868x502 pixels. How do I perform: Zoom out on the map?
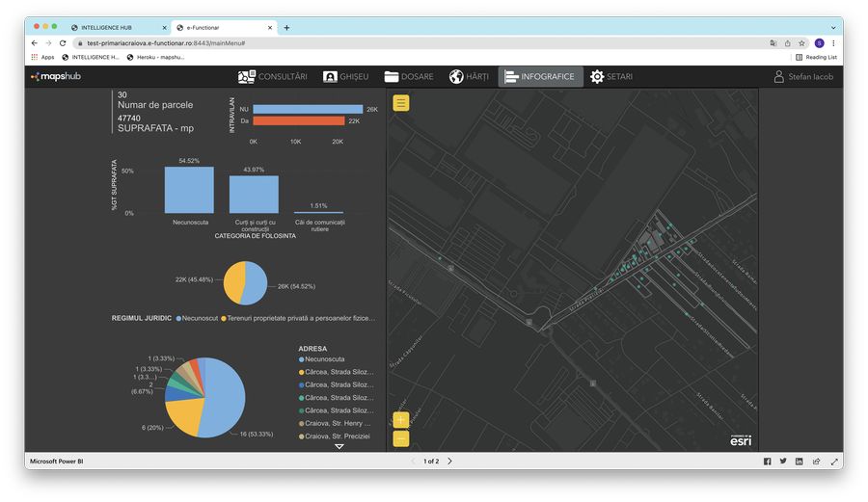[x=401, y=439]
